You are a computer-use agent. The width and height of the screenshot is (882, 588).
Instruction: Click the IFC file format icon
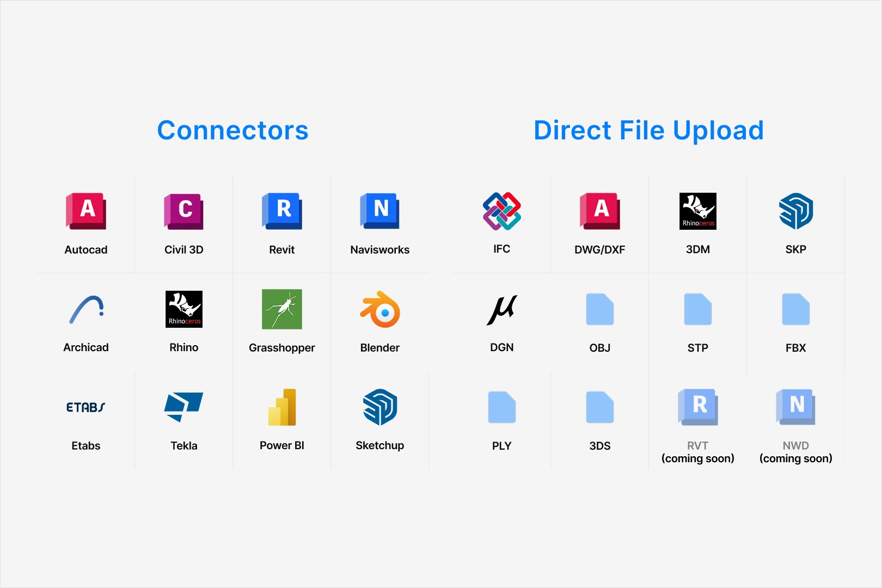pyautogui.click(x=501, y=211)
